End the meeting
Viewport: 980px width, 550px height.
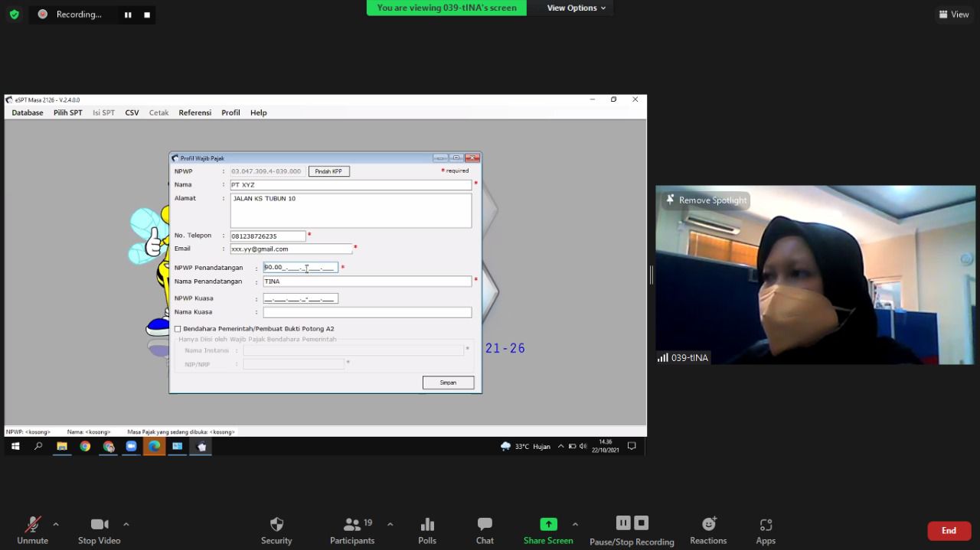949,530
